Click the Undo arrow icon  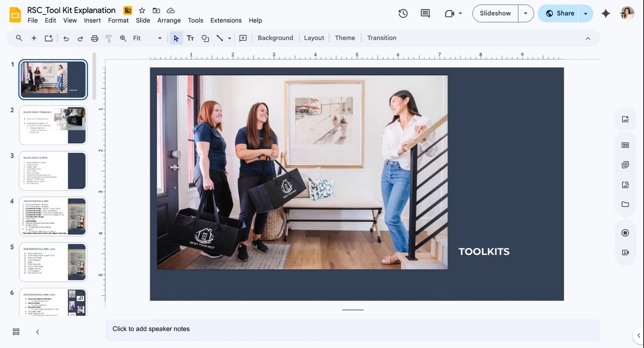(66, 38)
